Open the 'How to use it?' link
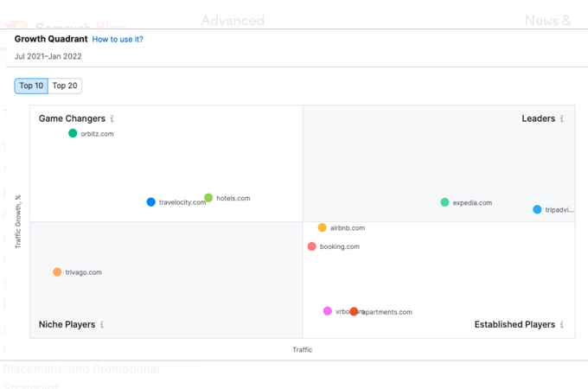The image size is (588, 389). (x=118, y=40)
